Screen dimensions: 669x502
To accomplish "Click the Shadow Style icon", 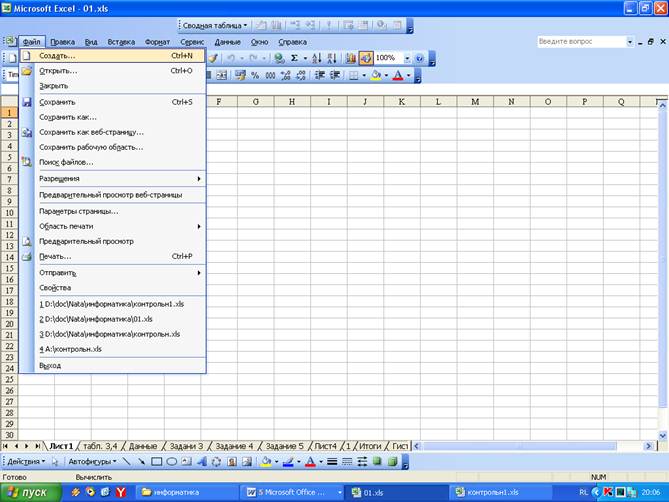I will point(377,461).
